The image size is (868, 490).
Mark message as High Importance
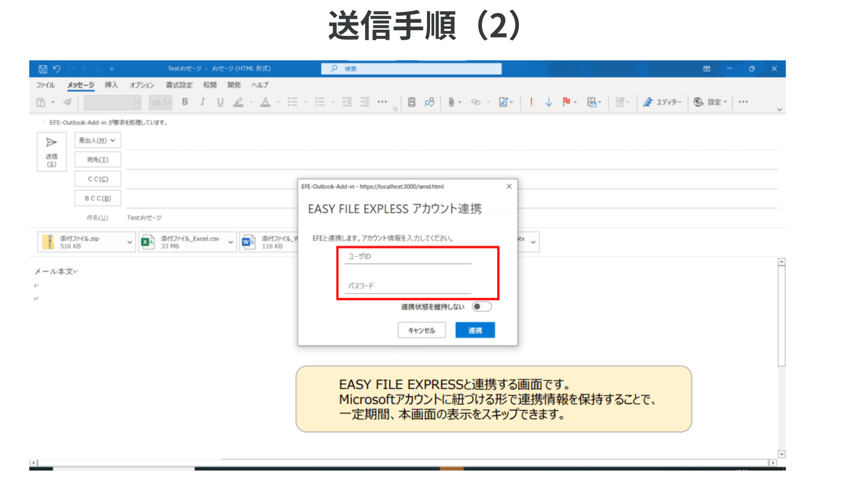[531, 102]
